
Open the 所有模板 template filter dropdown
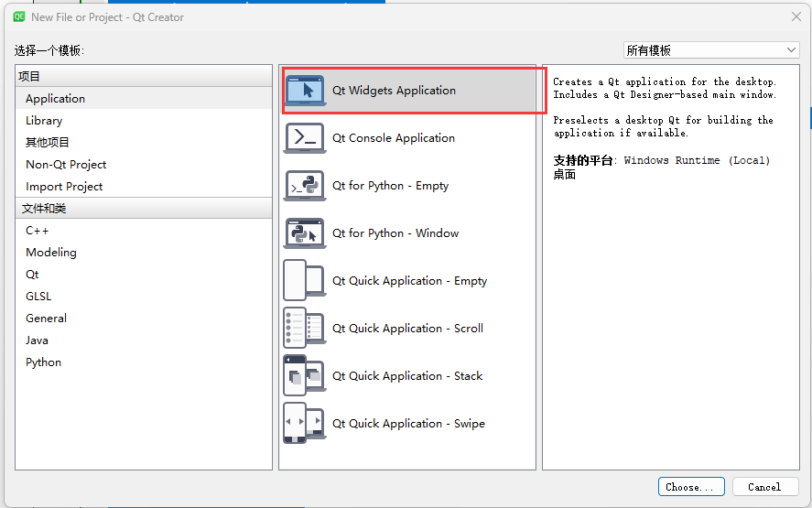(x=711, y=50)
